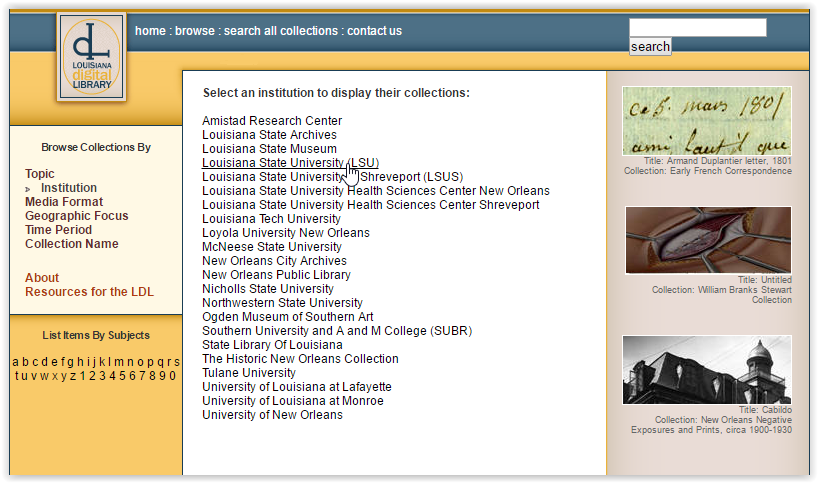Open the home link in header
The width and height of the screenshot is (818, 483).
(150, 31)
